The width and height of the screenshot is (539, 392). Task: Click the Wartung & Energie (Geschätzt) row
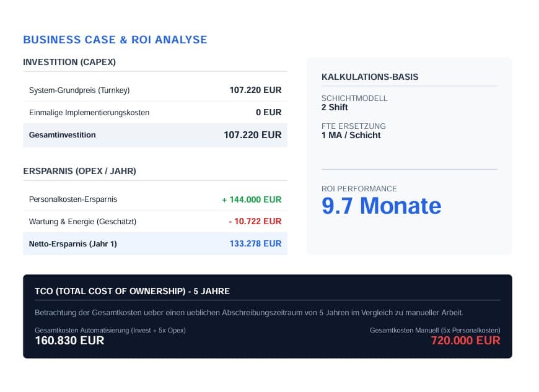[x=83, y=221]
